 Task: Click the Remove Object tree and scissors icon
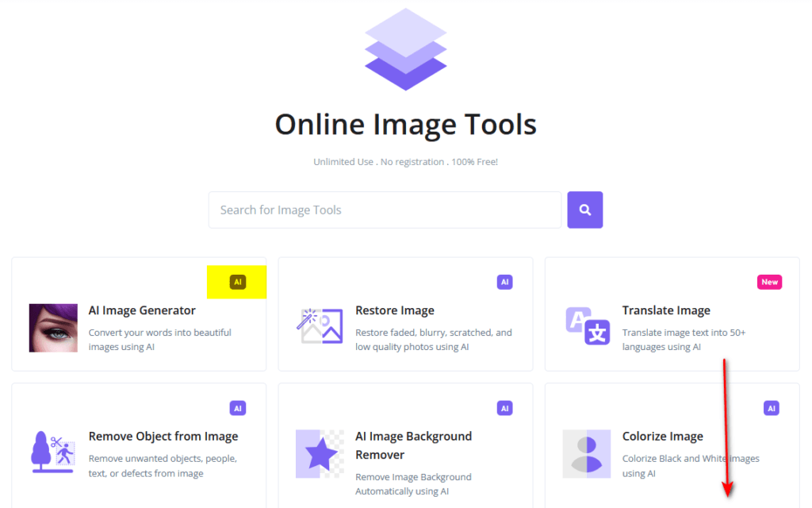[x=53, y=452]
